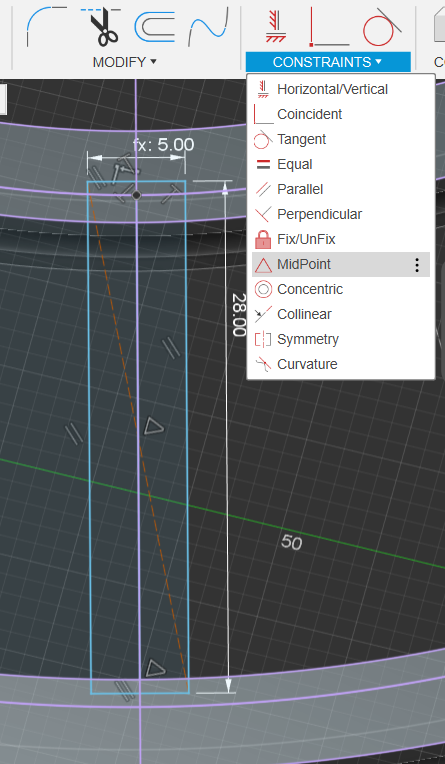Select the Trim scissors tool
The width and height of the screenshot is (445, 764).
[100, 26]
